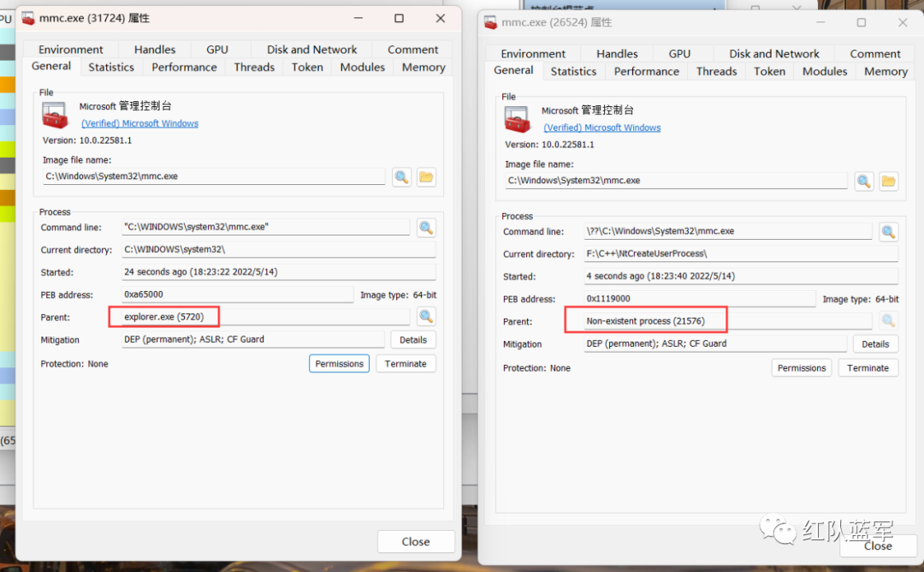Open Modules tab in mmc.exe (26524) window
The height and width of the screenshot is (572, 924).
pyautogui.click(x=825, y=71)
